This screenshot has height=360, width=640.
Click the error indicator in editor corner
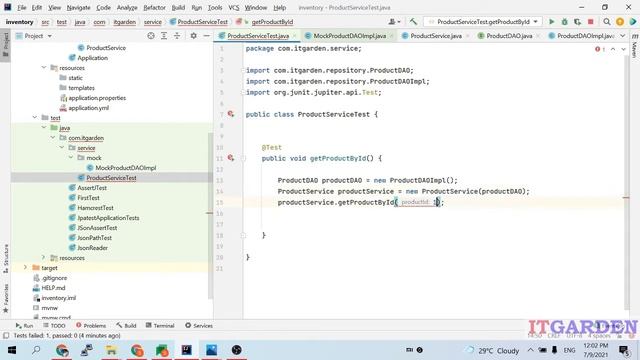(600, 49)
